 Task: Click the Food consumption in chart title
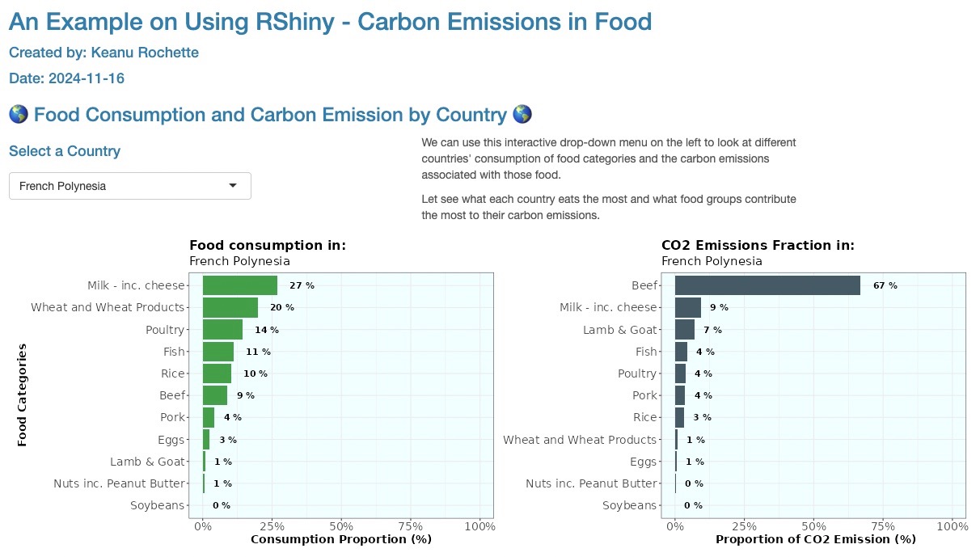[268, 246]
